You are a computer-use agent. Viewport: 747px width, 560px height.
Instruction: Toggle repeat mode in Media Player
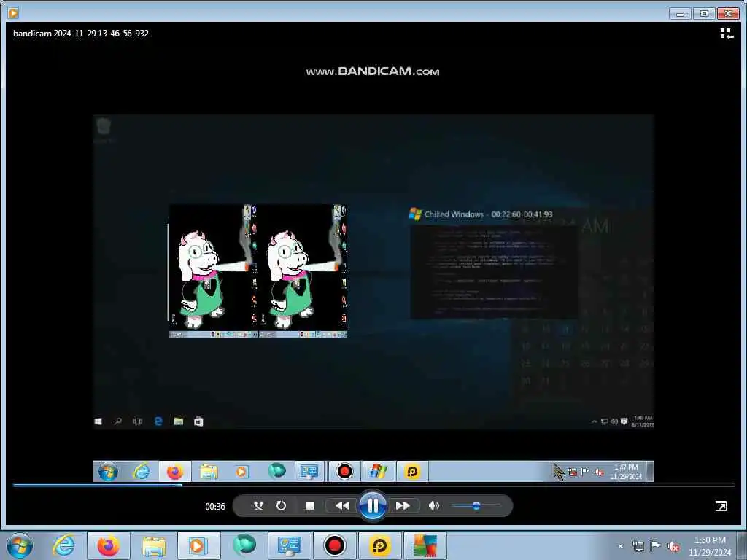click(281, 506)
